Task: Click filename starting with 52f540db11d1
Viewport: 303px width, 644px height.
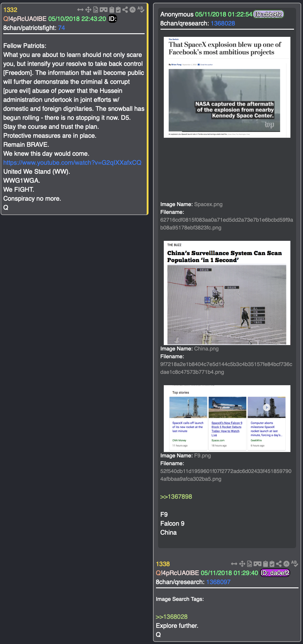Action: (226, 475)
